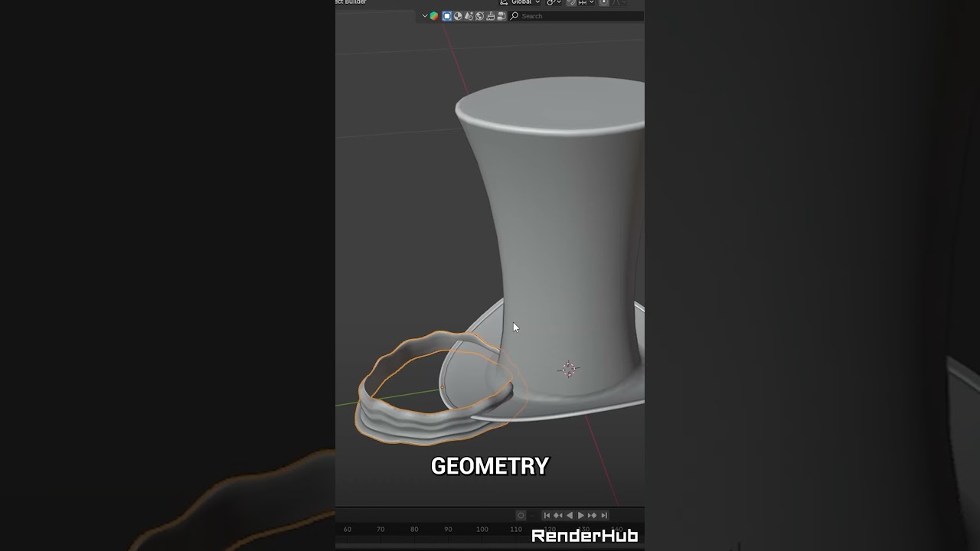Click the stacked layers icon before Search

coord(501,16)
